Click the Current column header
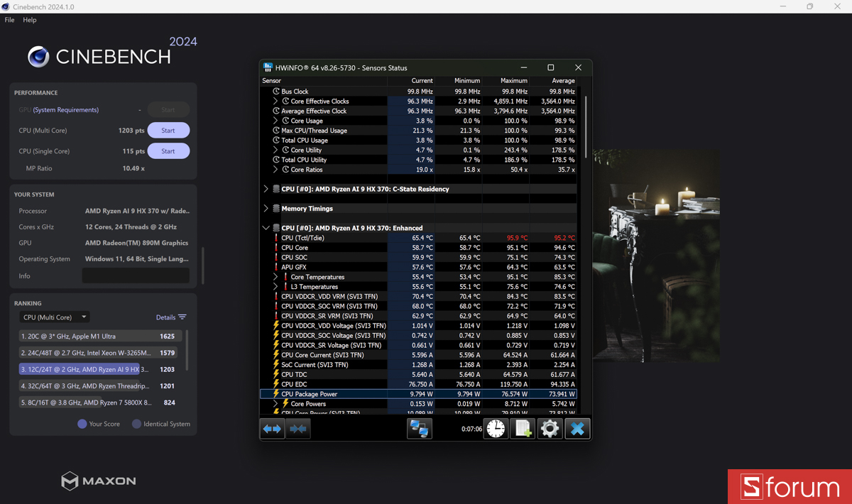Viewport: 852px width, 504px height. tap(410, 81)
